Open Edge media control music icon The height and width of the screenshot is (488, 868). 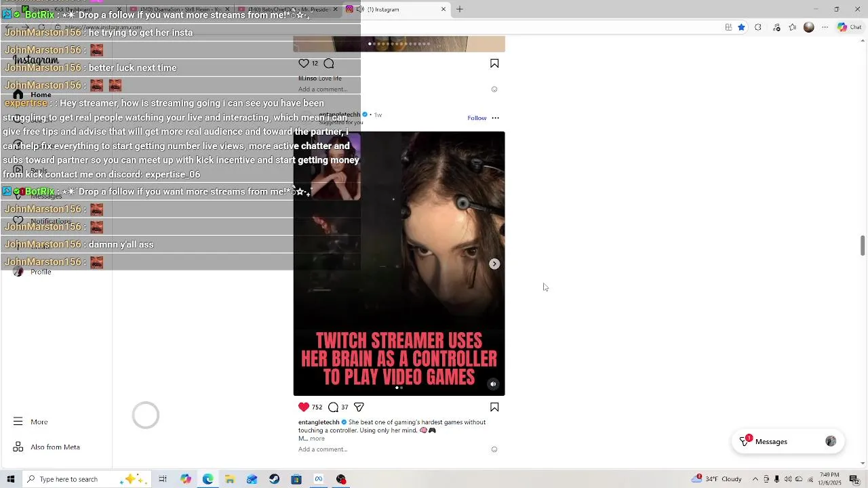(x=776, y=27)
